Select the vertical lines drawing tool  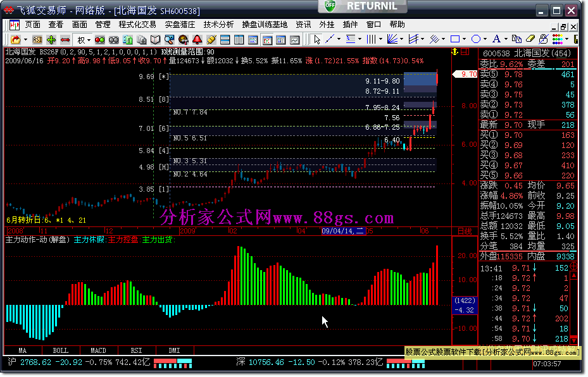(372, 39)
